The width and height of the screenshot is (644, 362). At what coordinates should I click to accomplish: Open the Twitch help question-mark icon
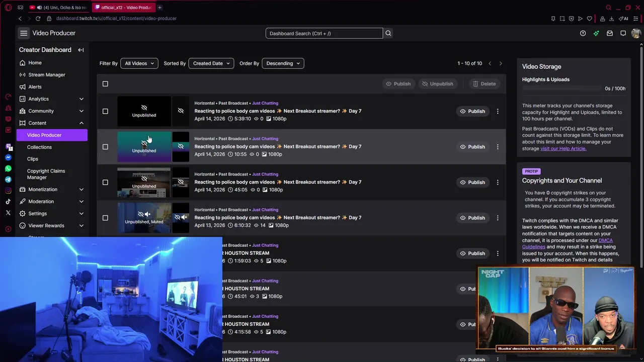point(583,33)
